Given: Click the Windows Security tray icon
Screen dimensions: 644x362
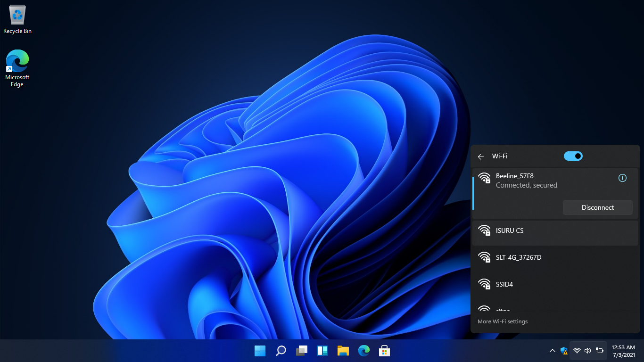Looking at the screenshot, I should click(x=564, y=351).
